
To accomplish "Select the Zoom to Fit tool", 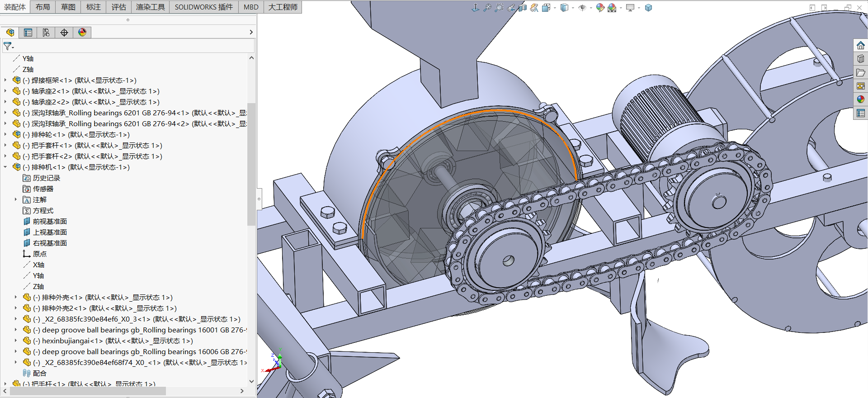I will pos(487,8).
